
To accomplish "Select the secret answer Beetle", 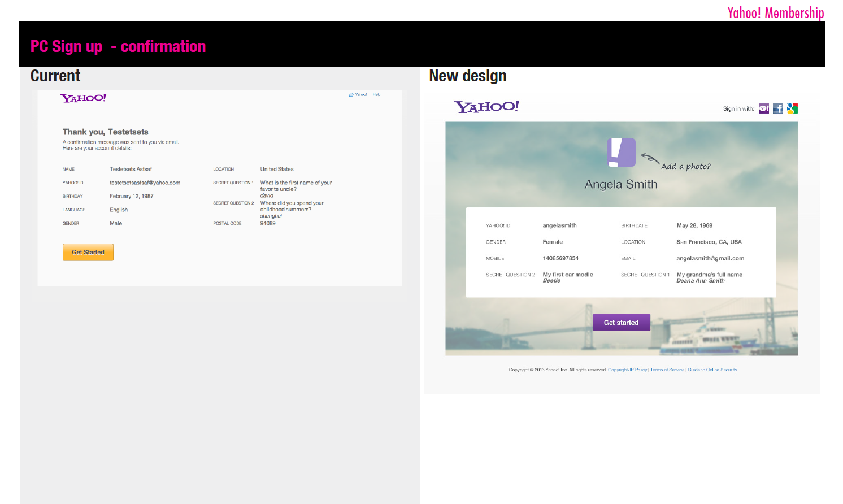I will click(x=551, y=280).
